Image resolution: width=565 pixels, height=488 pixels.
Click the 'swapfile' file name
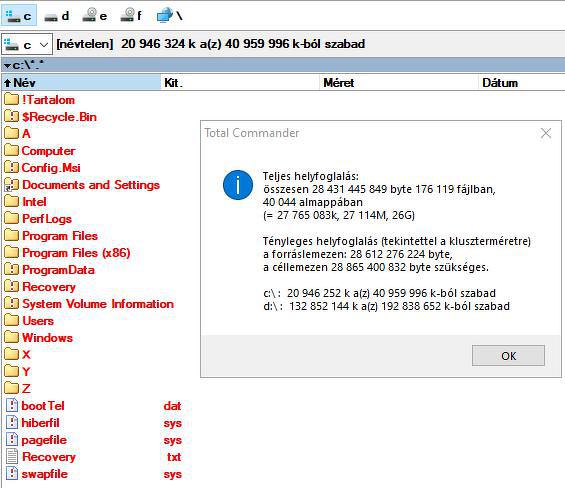44,474
